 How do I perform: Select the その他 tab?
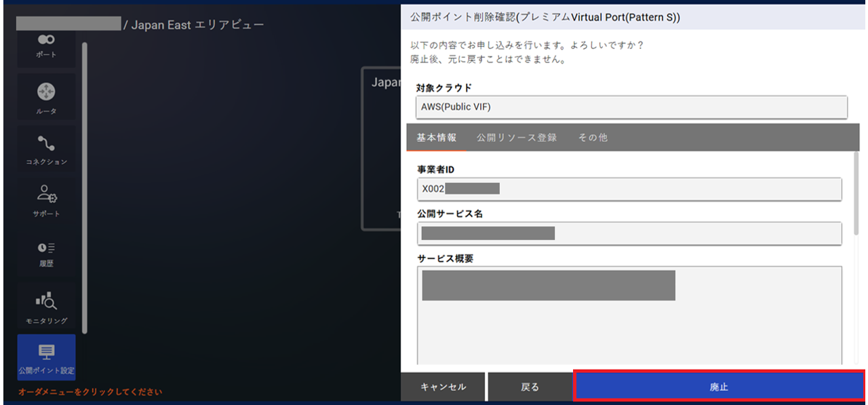point(595,137)
